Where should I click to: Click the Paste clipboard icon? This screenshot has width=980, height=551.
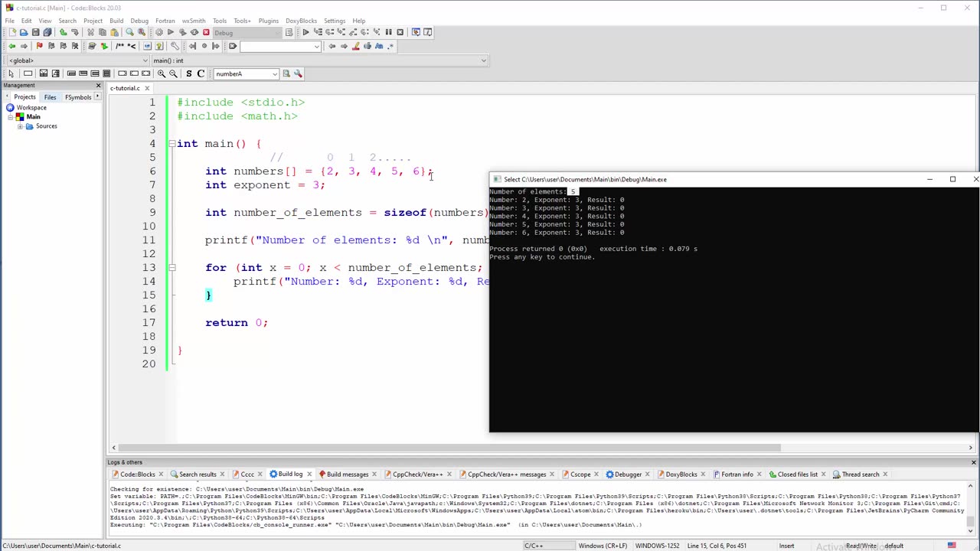coord(115,32)
